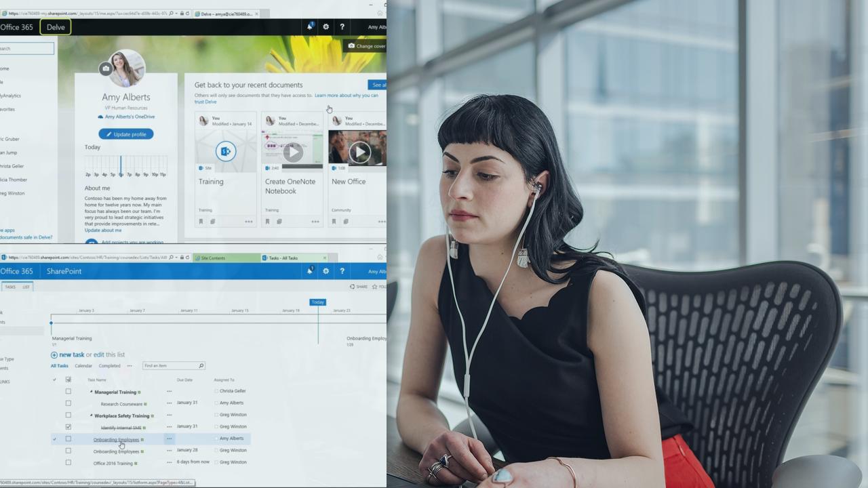Click the Today marker on timeline
Image resolution: width=868 pixels, height=488 pixels.
(317, 302)
